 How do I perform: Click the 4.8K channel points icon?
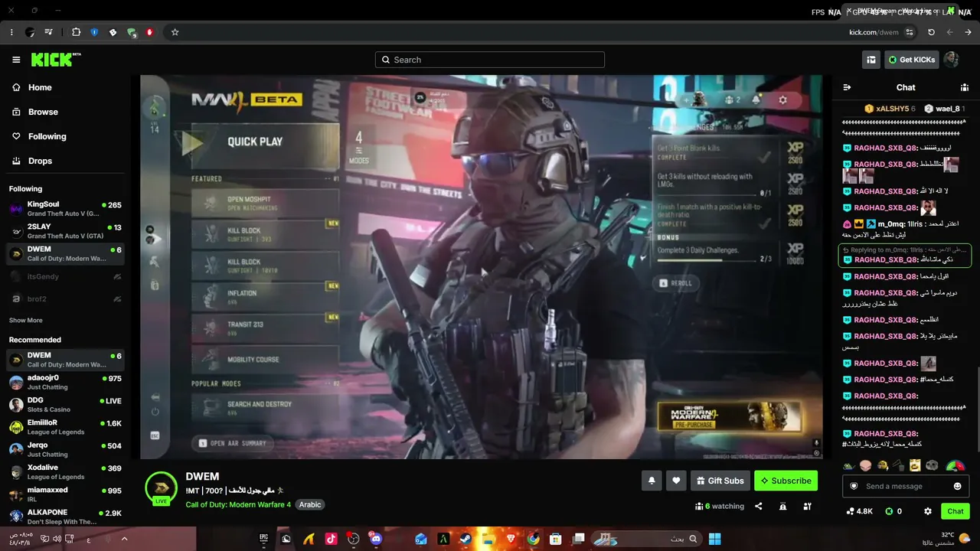click(x=859, y=511)
